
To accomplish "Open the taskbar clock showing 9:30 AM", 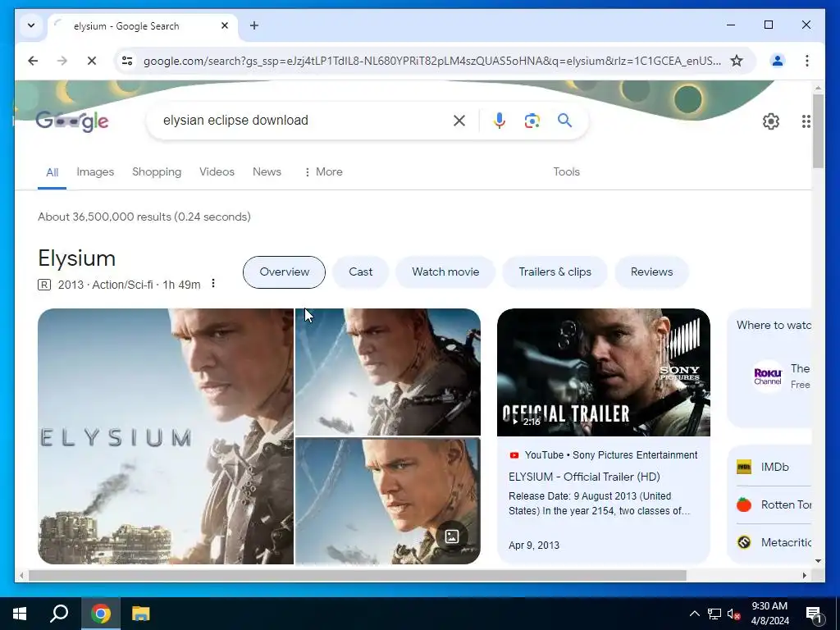I will point(769,614).
